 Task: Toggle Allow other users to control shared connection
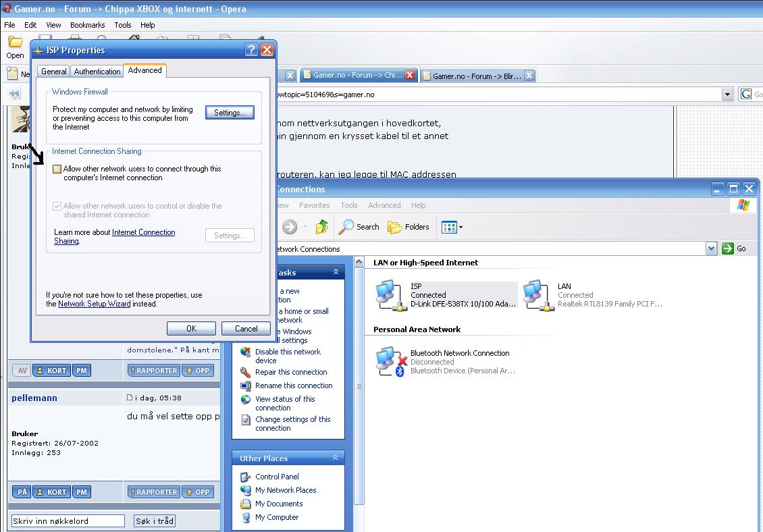[57, 206]
